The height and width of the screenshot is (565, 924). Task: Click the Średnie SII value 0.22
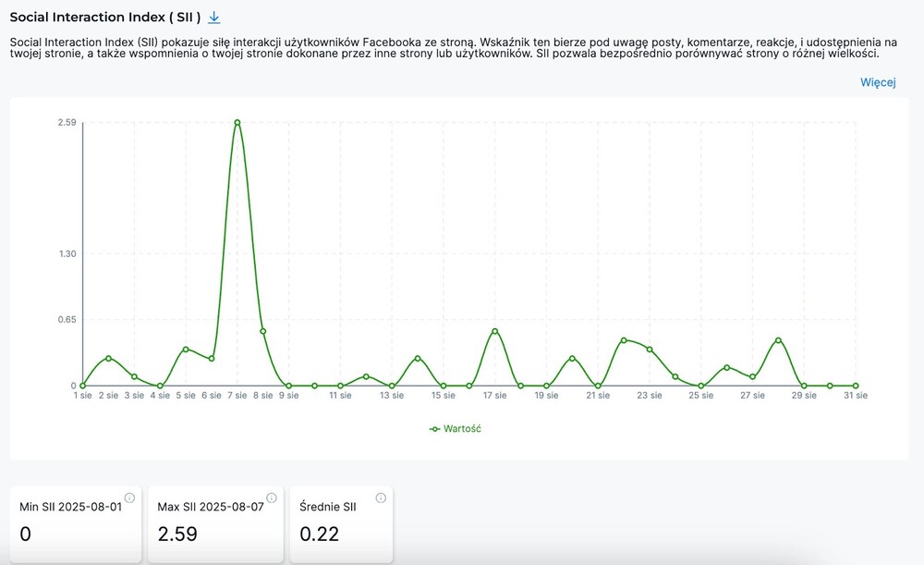[320, 534]
